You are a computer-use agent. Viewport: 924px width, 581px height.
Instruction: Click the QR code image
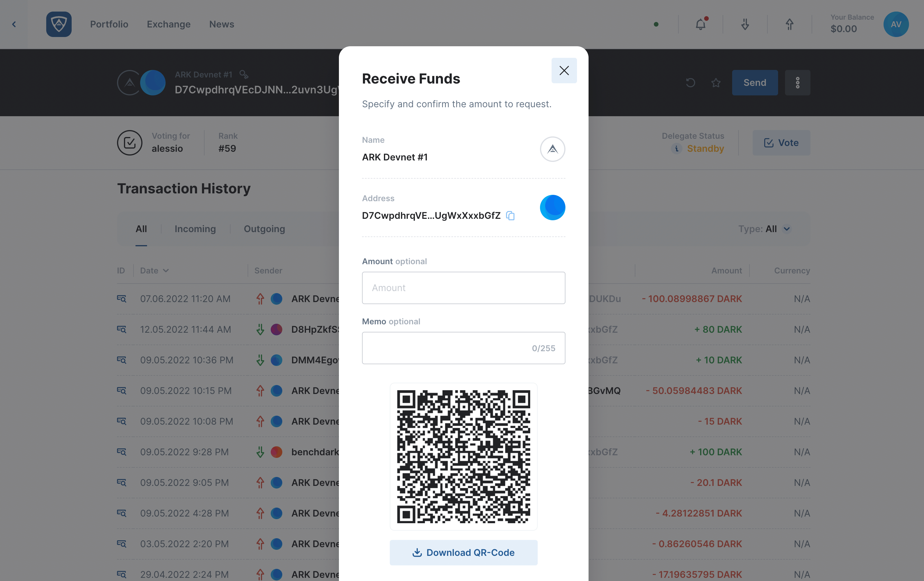point(463,457)
